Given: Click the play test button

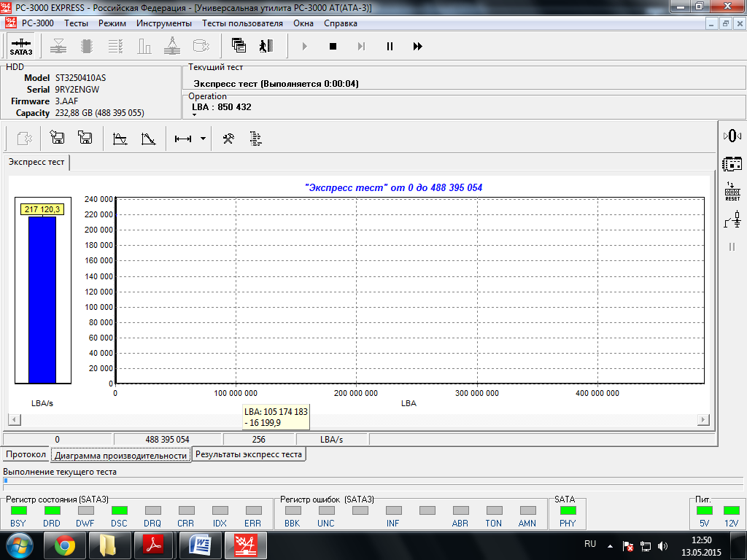Looking at the screenshot, I should pyautogui.click(x=304, y=46).
